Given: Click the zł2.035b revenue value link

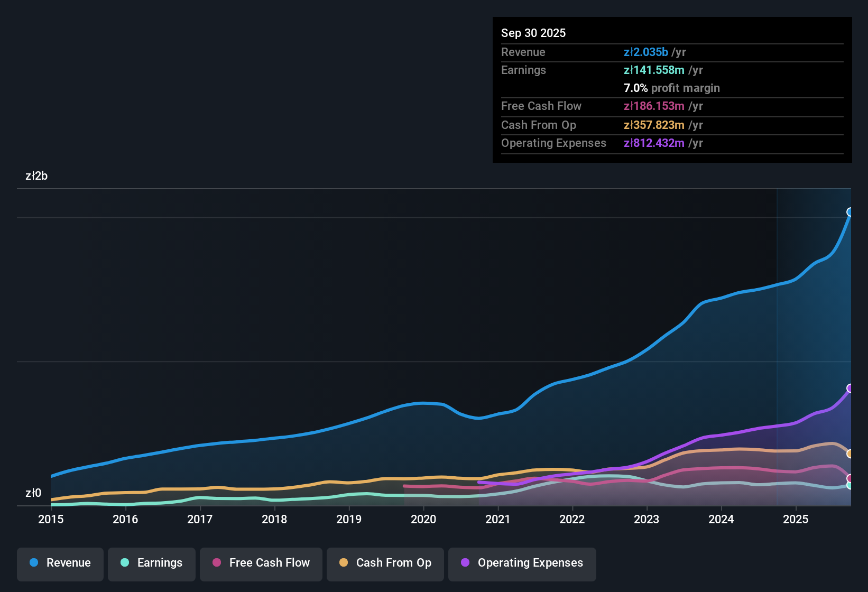Looking at the screenshot, I should [x=645, y=52].
